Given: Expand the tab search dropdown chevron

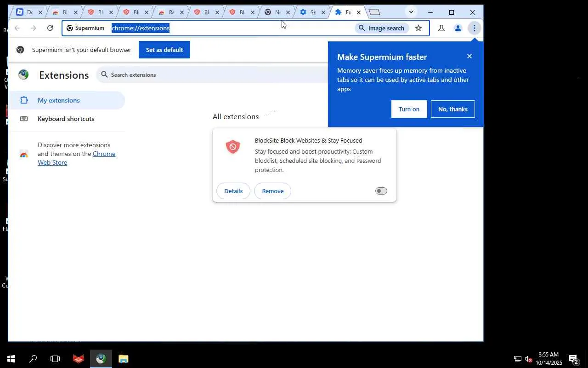Looking at the screenshot, I should (411, 12).
